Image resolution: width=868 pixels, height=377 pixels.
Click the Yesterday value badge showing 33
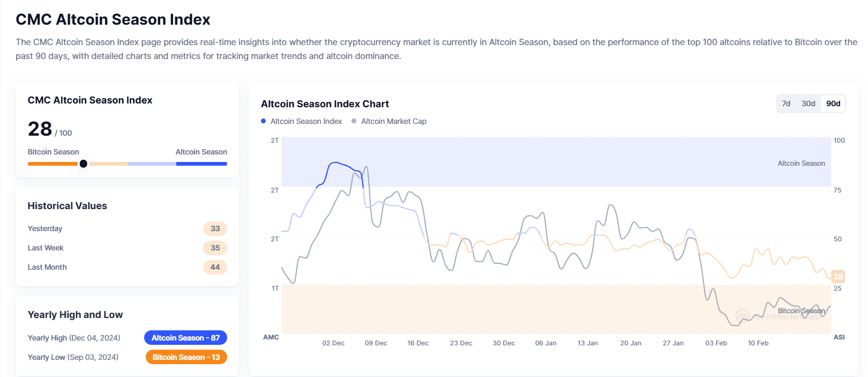tap(215, 228)
